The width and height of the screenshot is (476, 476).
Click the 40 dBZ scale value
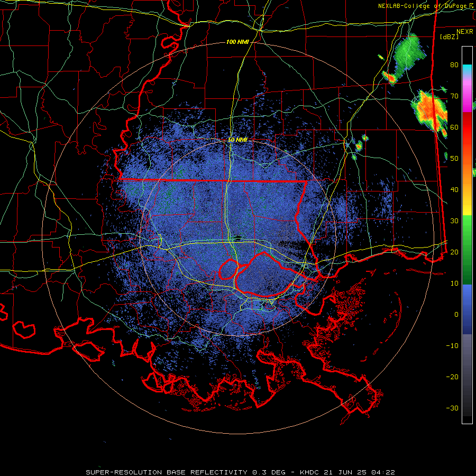454,190
